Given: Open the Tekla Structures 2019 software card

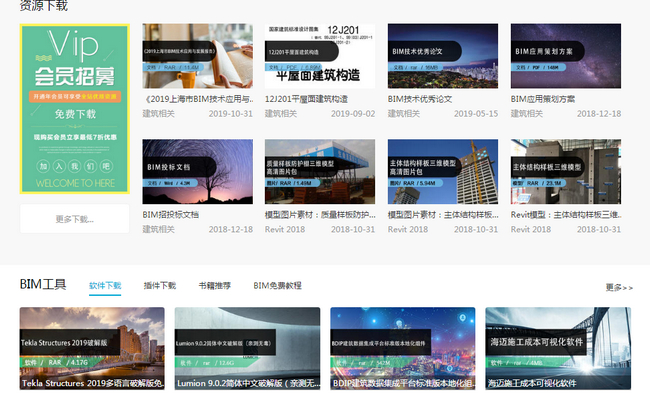Looking at the screenshot, I should pyautogui.click(x=92, y=348).
